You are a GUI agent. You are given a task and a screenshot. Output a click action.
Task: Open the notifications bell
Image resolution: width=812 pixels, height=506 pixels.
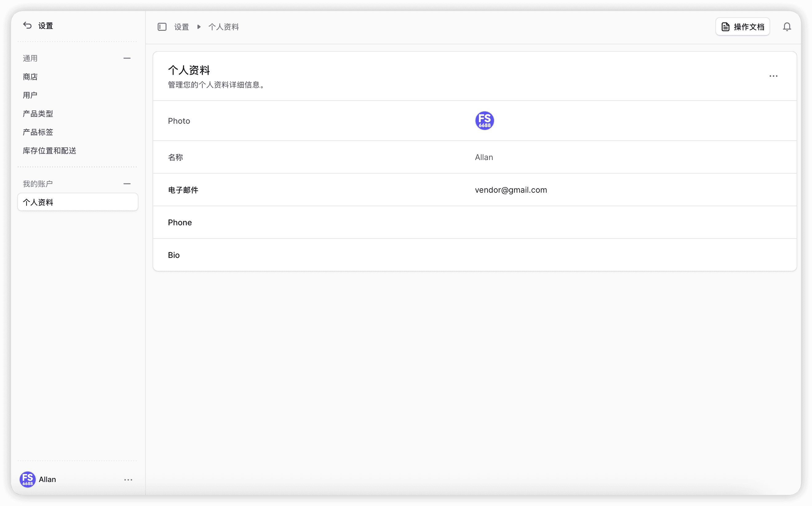(786, 27)
